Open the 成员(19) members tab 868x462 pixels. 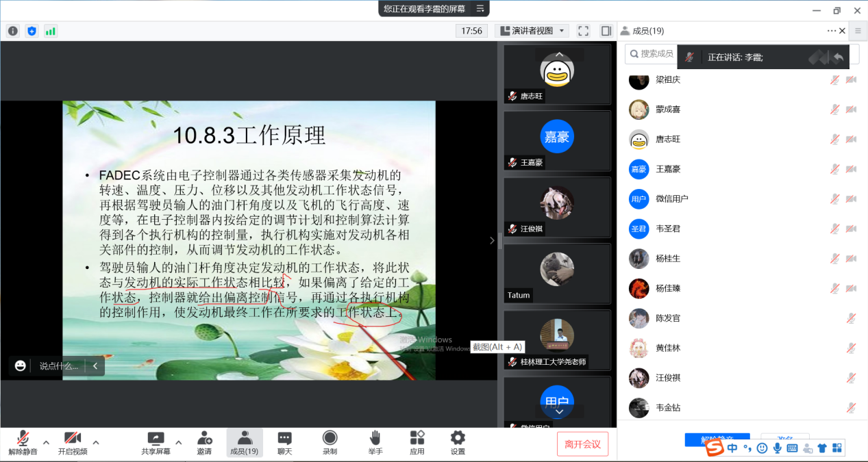245,443
